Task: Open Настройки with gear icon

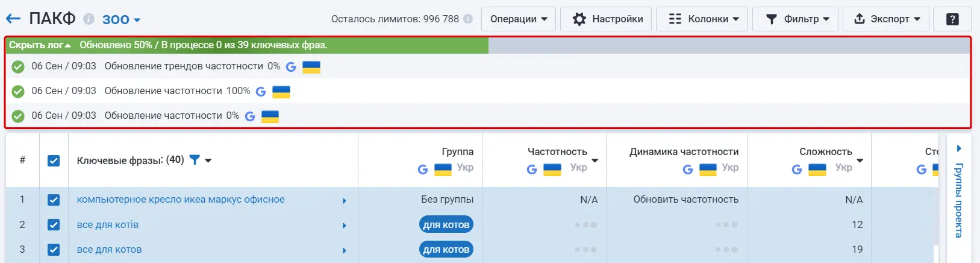Action: (606, 19)
